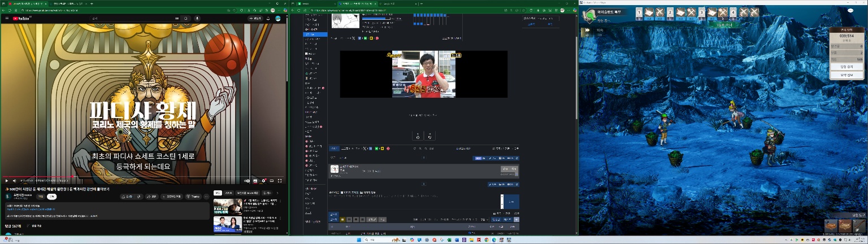Click the first recommended video thumbnail
This screenshot has width=868, height=244.
227,206
